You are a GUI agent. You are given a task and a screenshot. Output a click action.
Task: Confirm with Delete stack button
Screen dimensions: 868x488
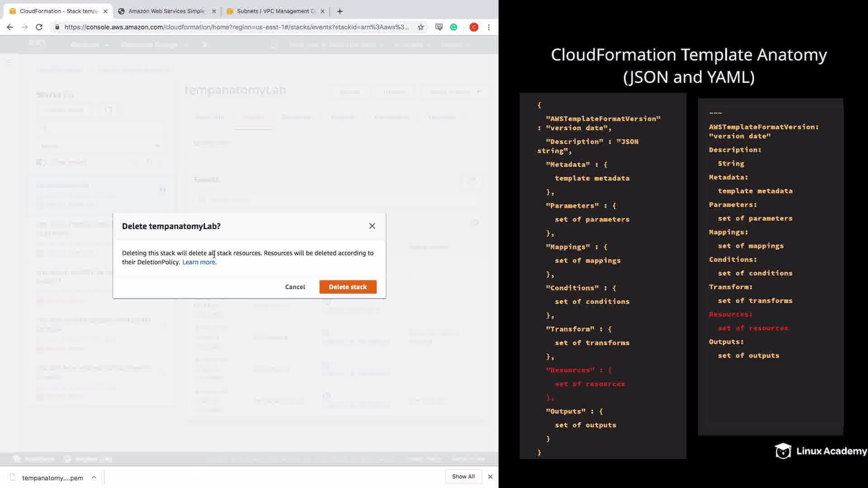[348, 287]
